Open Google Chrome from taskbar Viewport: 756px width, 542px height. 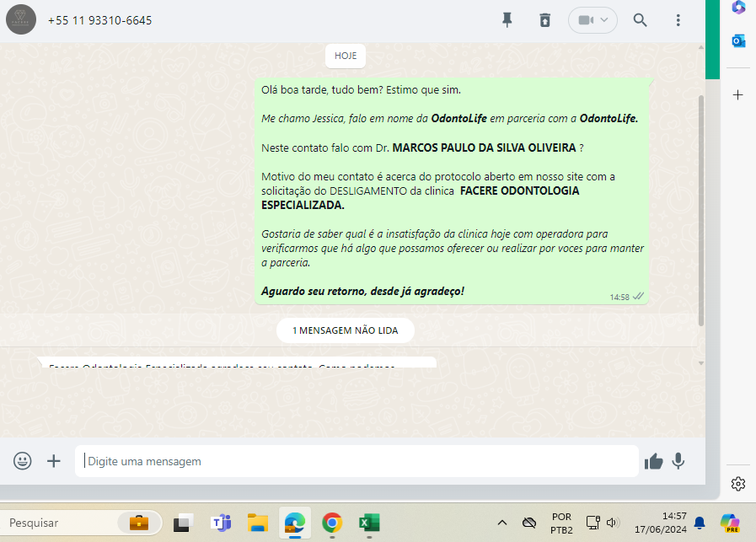click(332, 523)
